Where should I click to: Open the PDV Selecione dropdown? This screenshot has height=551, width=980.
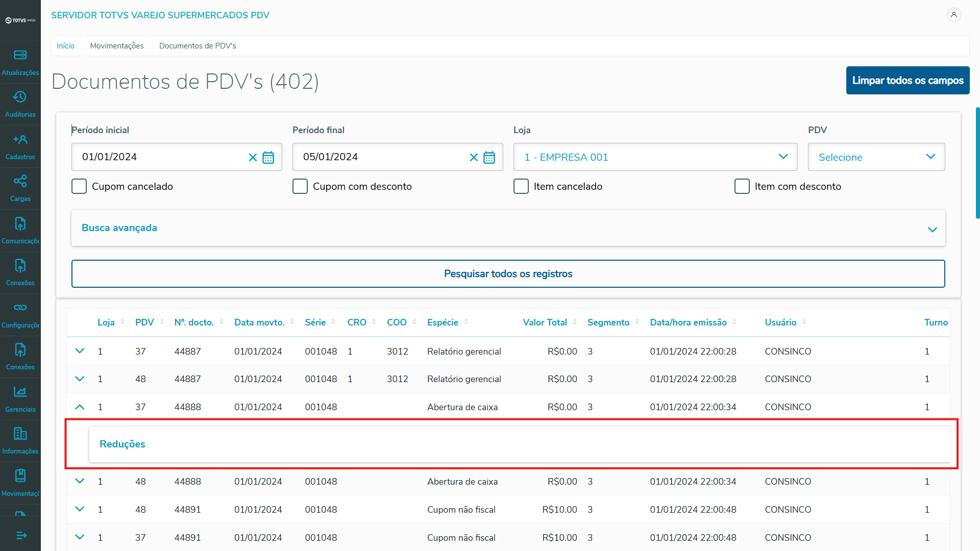click(x=876, y=157)
